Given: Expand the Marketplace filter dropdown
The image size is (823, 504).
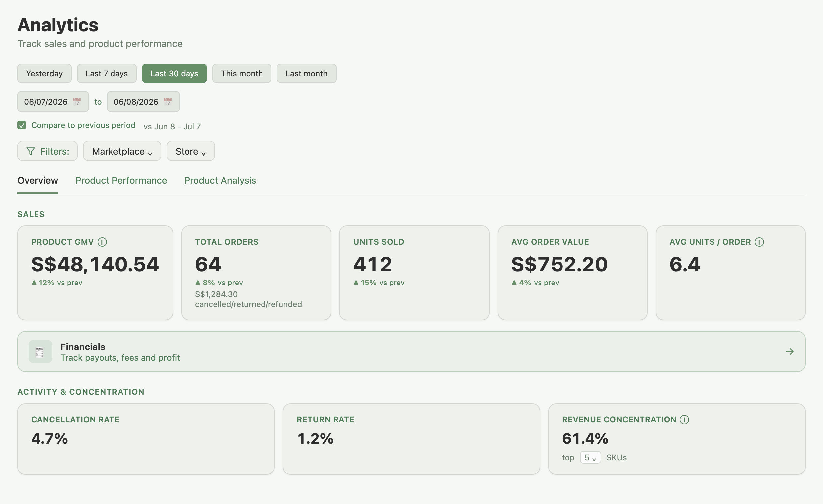Looking at the screenshot, I should click(122, 151).
